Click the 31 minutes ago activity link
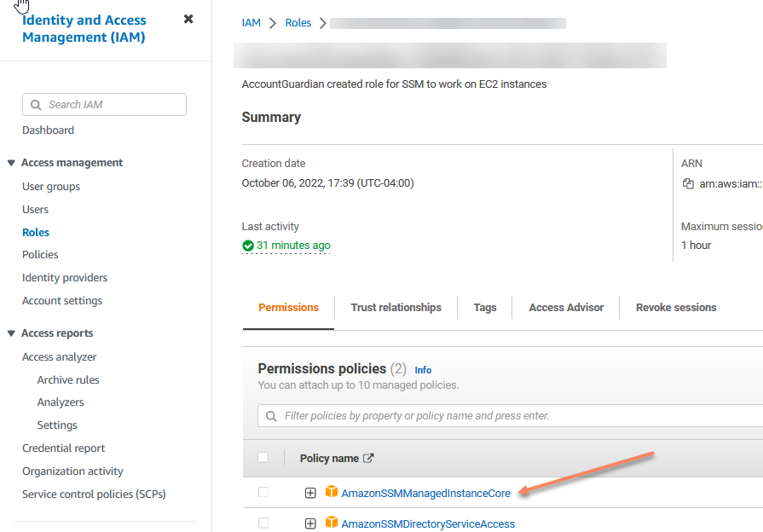This screenshot has width=763, height=532. [x=293, y=246]
